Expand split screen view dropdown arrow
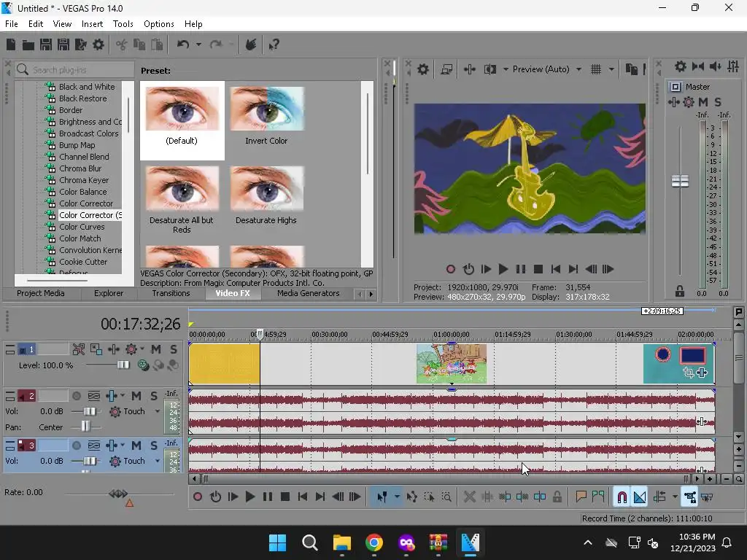 tap(506, 69)
